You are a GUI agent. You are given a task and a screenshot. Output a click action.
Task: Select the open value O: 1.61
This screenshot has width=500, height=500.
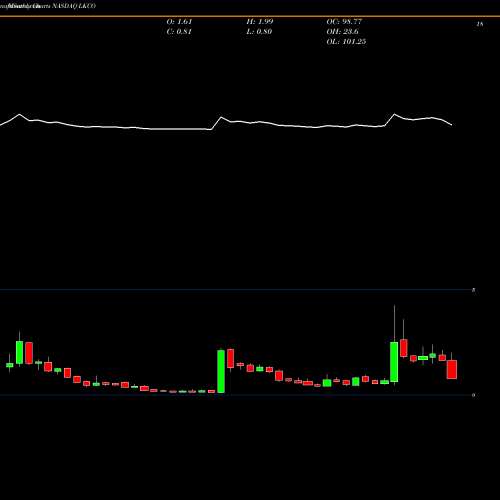point(179,22)
